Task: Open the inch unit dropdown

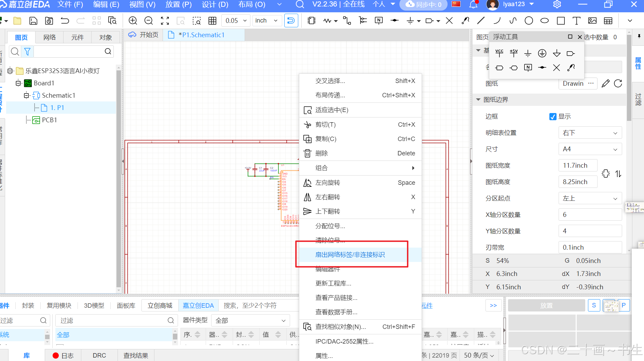Action: click(267, 21)
